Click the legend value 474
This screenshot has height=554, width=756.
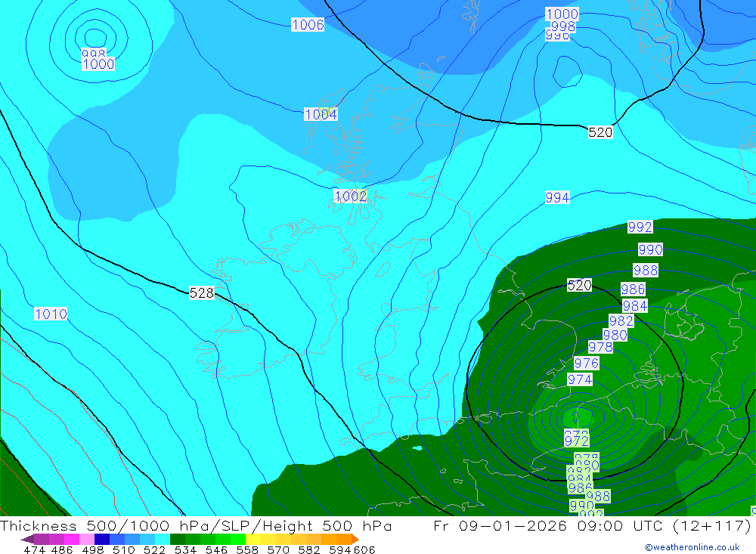(x=35, y=549)
